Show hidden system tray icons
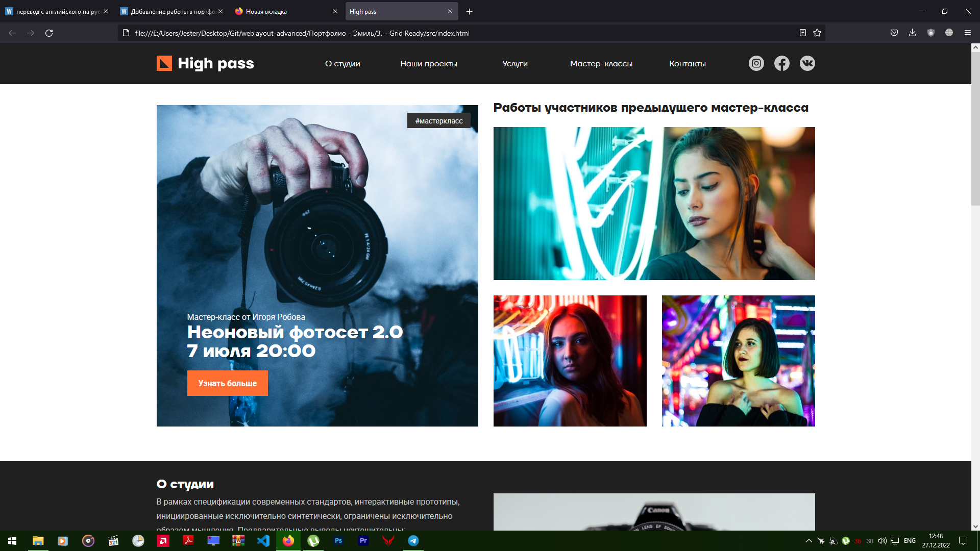The image size is (980, 551). click(x=808, y=541)
